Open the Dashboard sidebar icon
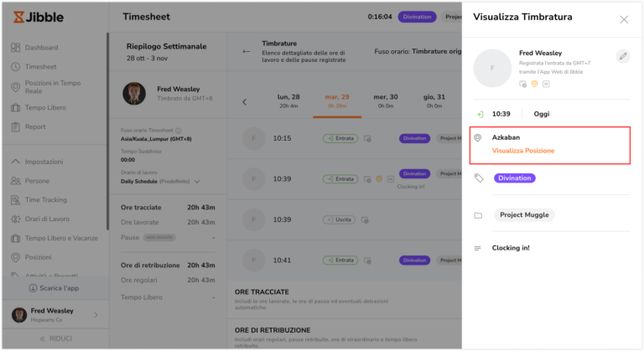The image size is (644, 351). click(16, 48)
